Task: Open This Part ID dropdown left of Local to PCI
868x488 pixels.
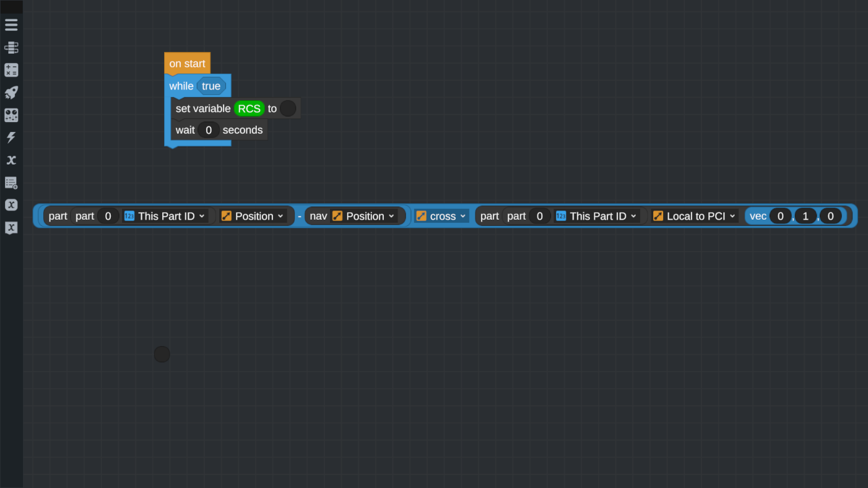Action: (x=597, y=216)
